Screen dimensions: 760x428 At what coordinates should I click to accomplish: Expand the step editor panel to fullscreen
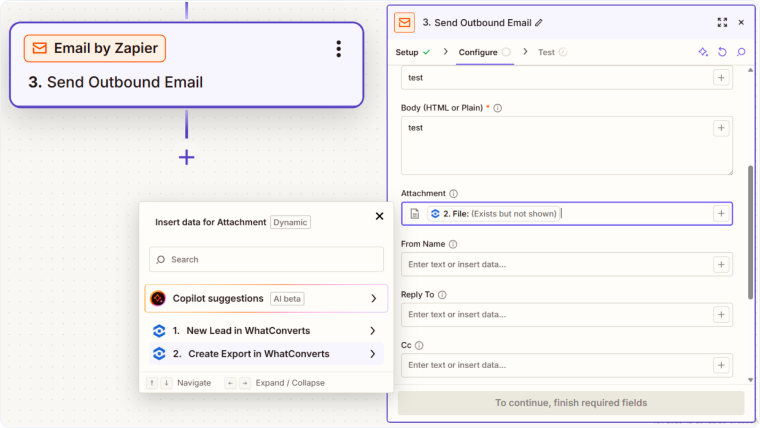(x=722, y=22)
